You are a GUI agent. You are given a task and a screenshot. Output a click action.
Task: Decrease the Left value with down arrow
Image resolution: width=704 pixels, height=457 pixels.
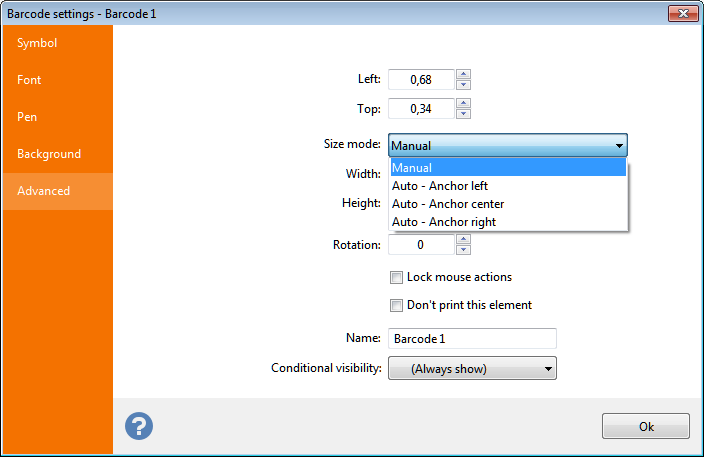click(x=463, y=84)
